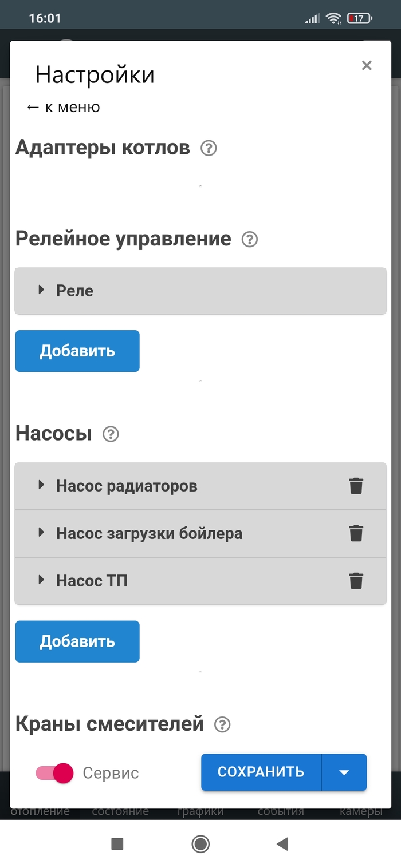Add a relay with Добавить button
401x868 pixels.
(x=77, y=351)
